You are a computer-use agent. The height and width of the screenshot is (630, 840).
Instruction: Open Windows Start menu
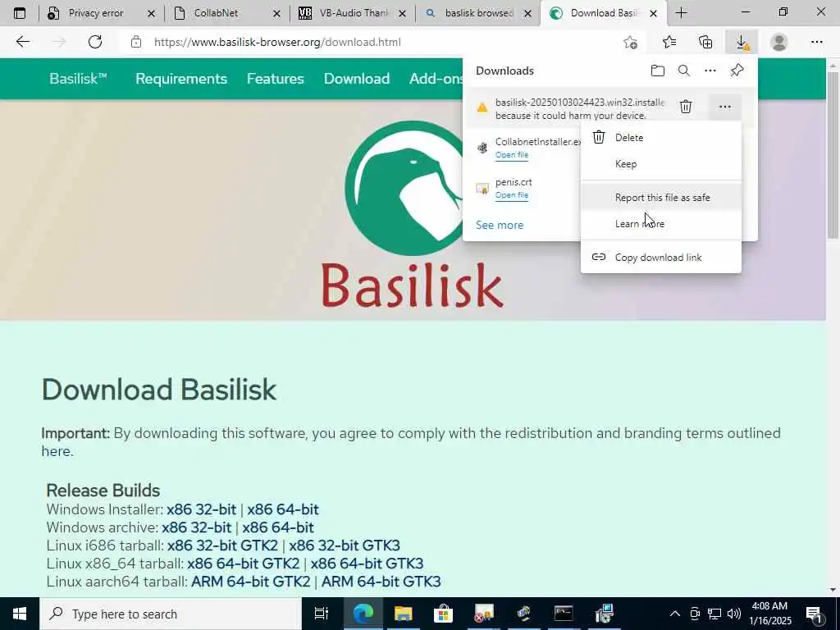pyautogui.click(x=20, y=614)
